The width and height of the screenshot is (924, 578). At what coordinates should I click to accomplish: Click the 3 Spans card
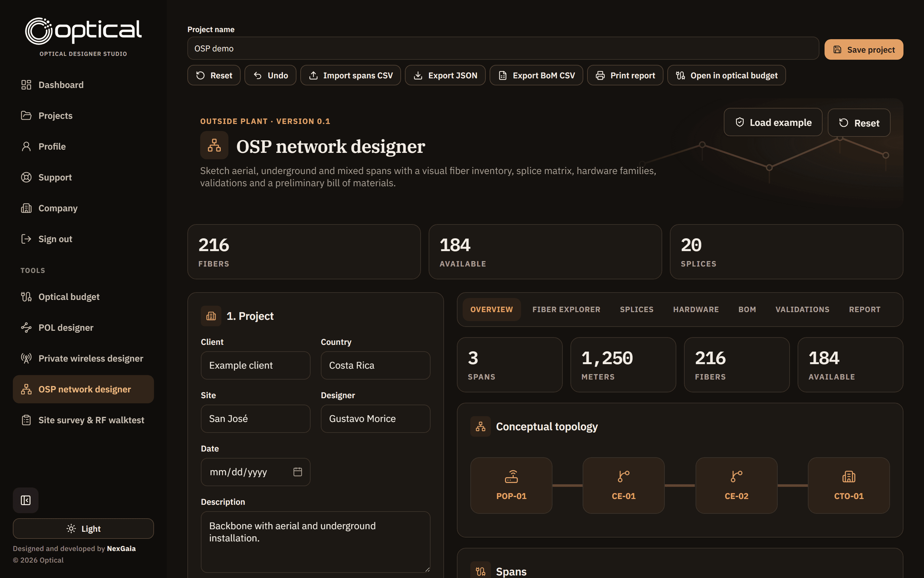point(510,365)
